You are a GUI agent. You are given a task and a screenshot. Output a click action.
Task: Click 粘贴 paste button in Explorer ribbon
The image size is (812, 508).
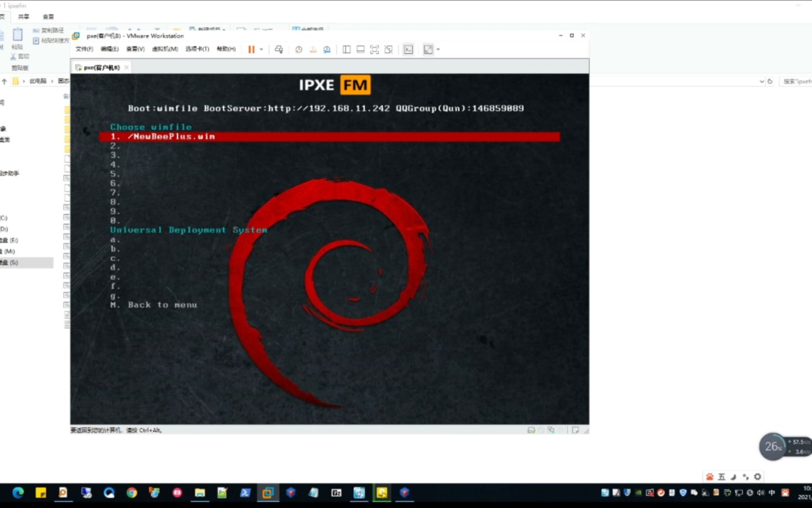[17, 39]
